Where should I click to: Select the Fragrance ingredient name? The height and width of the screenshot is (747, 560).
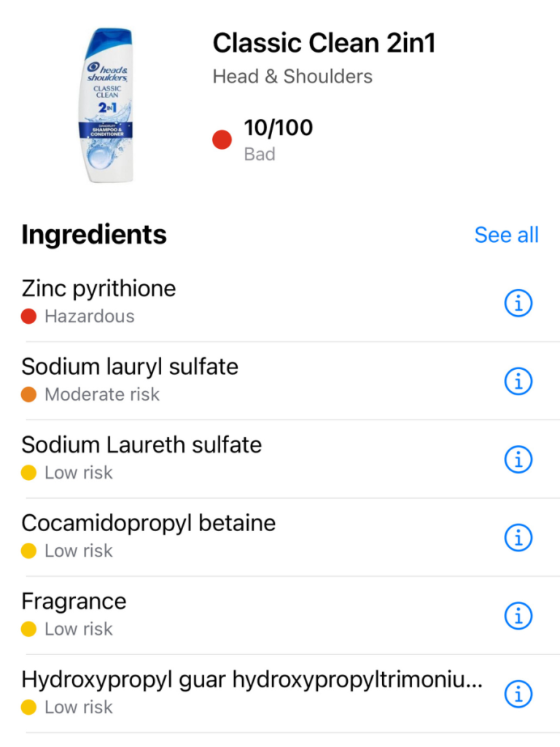[x=74, y=601]
